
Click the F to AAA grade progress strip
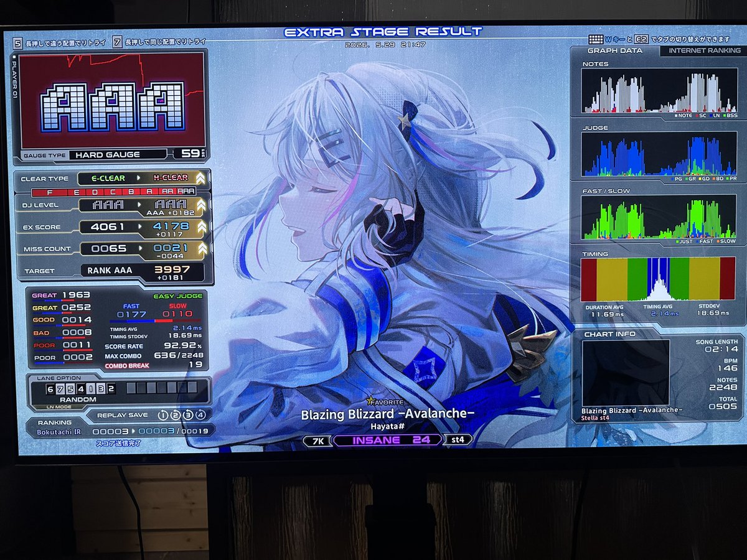114,192
